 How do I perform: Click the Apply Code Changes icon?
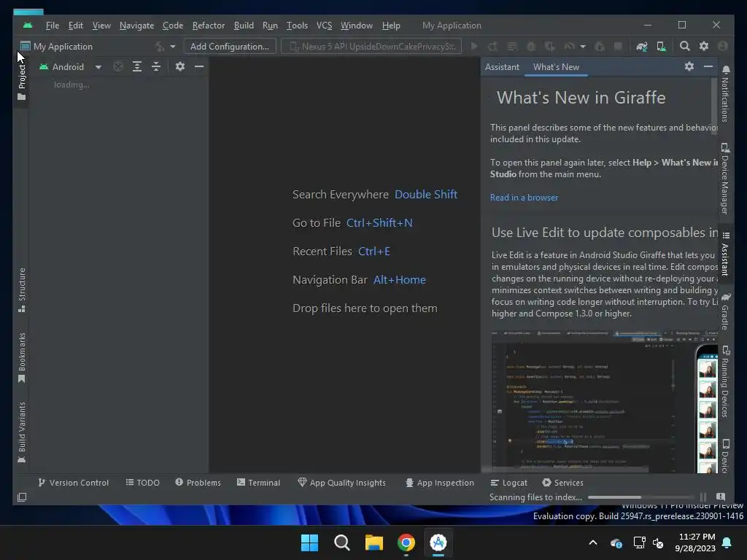point(512,46)
